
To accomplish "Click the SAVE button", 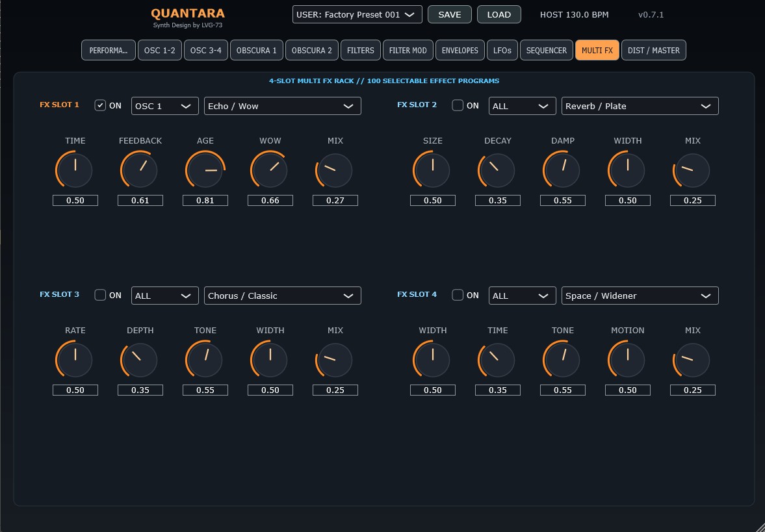I will click(x=450, y=15).
